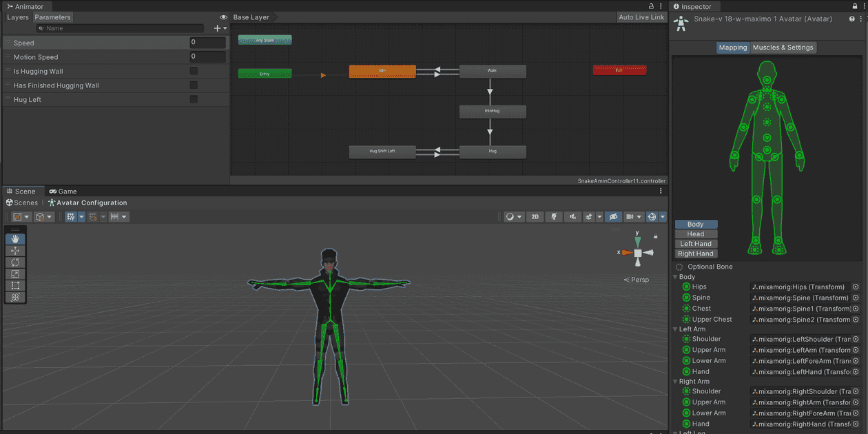
Task: Select the Move tool in the Scene toolbar
Action: tap(14, 251)
